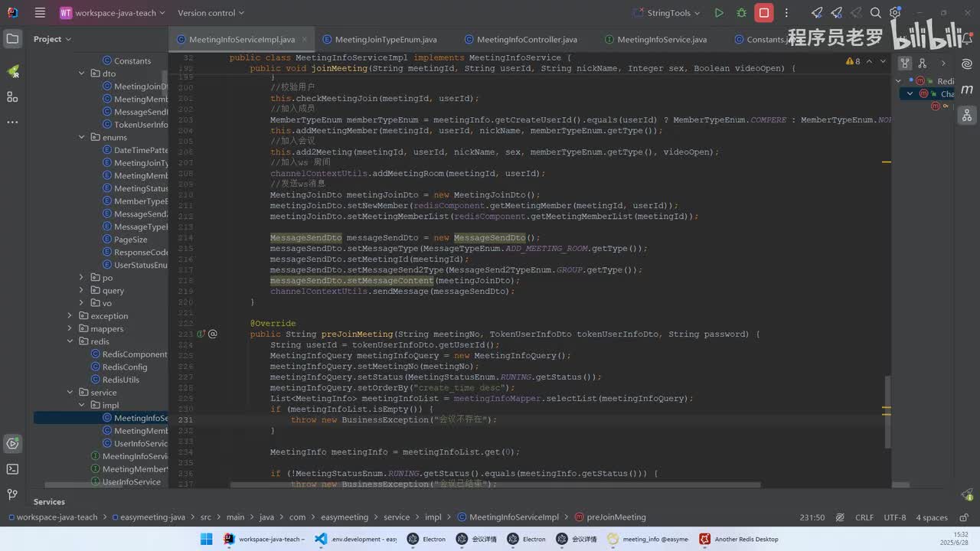Collapse the dto folder in project tree
The width and height of the screenshot is (980, 551).
[x=82, y=73]
